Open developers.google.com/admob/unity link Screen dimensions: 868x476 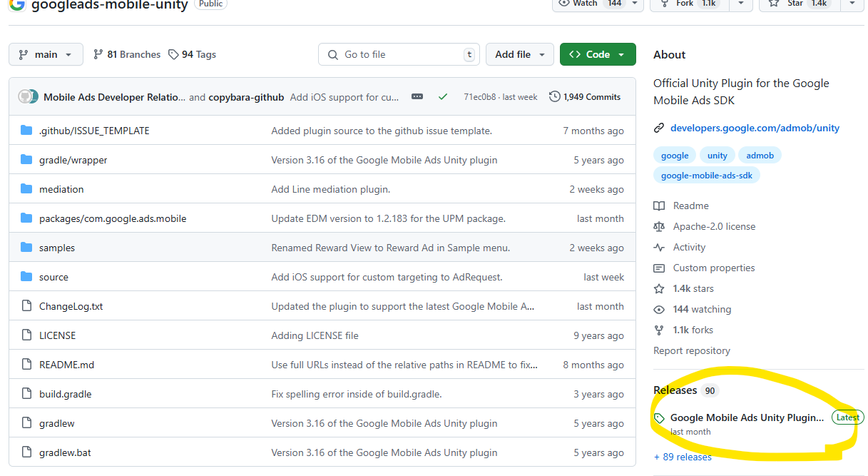tap(755, 128)
